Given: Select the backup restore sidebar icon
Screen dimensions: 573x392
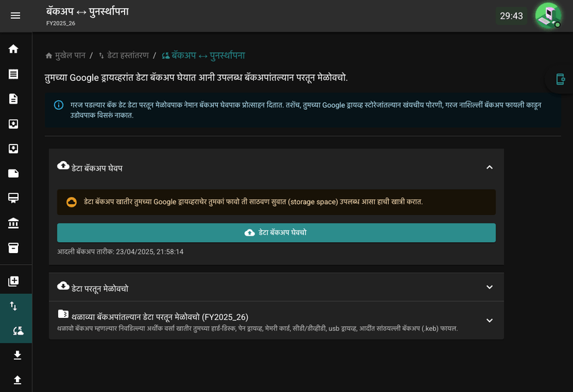Looking at the screenshot, I should 18,330.
